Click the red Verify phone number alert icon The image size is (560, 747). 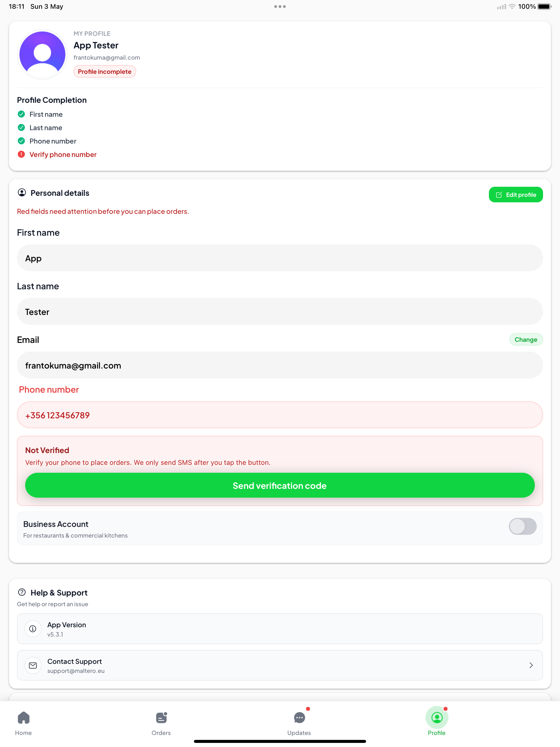point(21,154)
